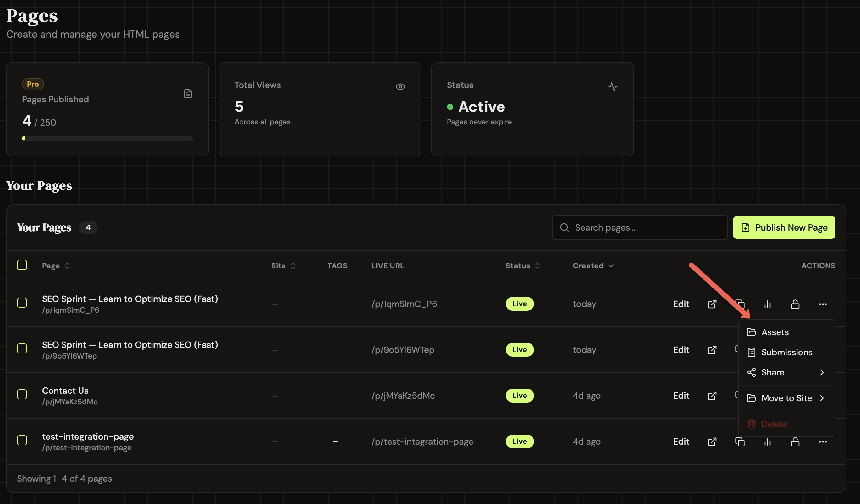Click the Pro plan badge
Image resolution: width=860 pixels, height=504 pixels.
[x=33, y=84]
